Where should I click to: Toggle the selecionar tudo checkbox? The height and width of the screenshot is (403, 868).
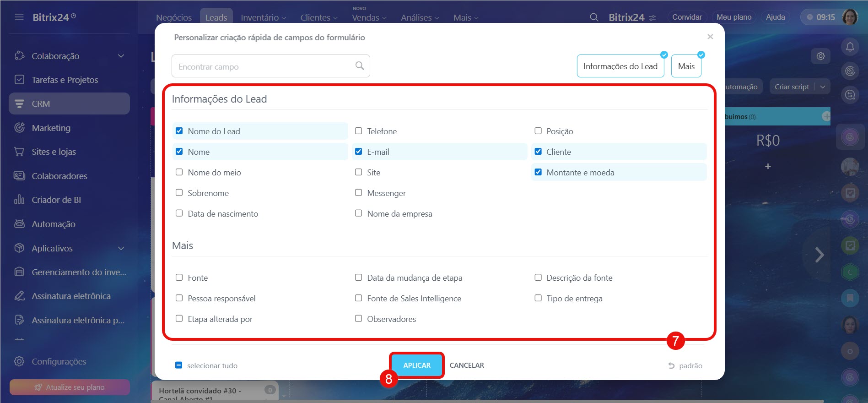click(x=179, y=365)
